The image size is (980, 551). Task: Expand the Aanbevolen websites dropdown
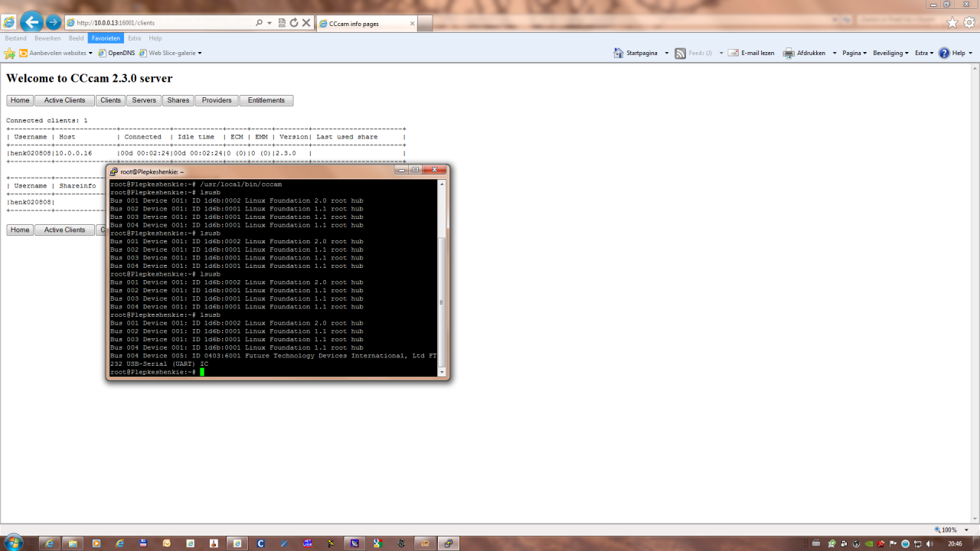click(x=90, y=53)
